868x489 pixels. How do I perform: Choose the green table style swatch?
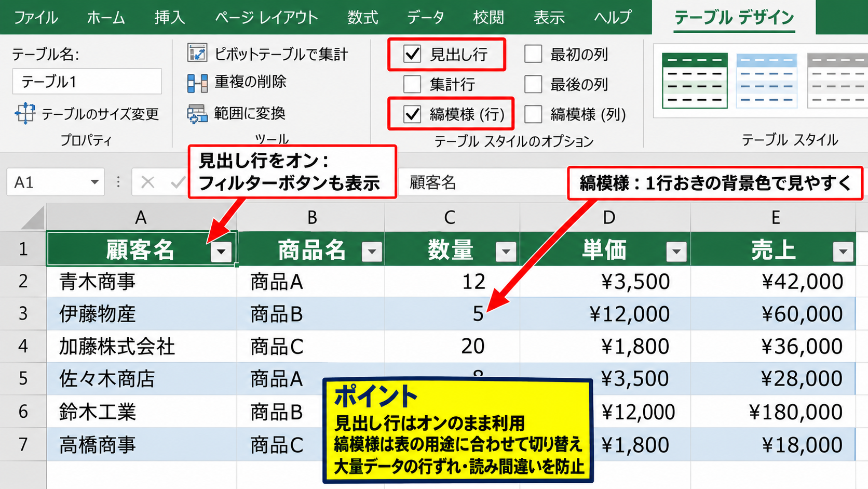click(695, 81)
